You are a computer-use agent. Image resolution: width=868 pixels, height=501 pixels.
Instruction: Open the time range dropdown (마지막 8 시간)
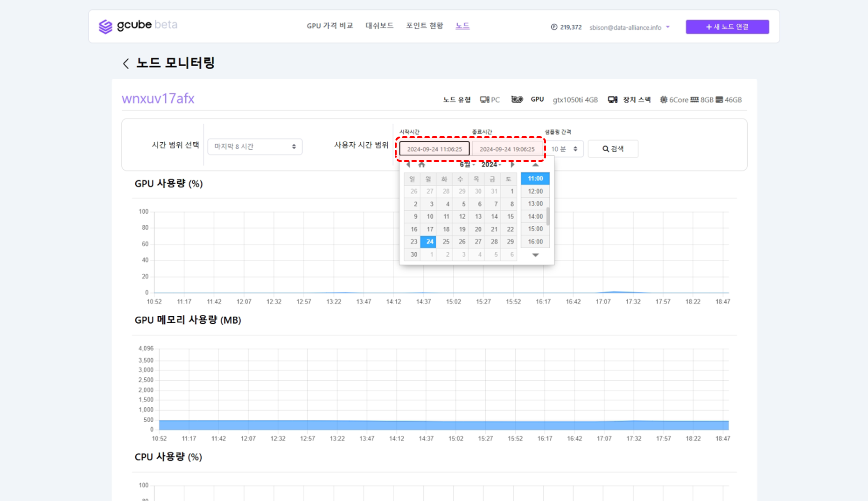(x=255, y=146)
